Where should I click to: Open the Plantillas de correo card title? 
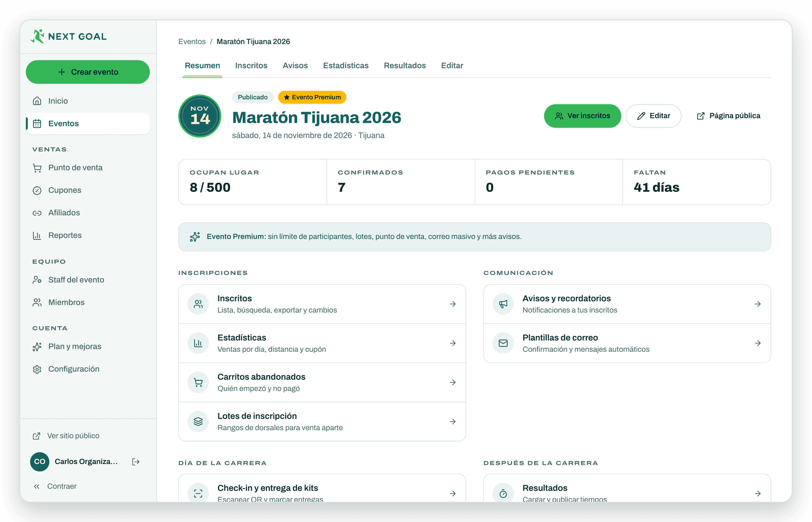click(560, 338)
